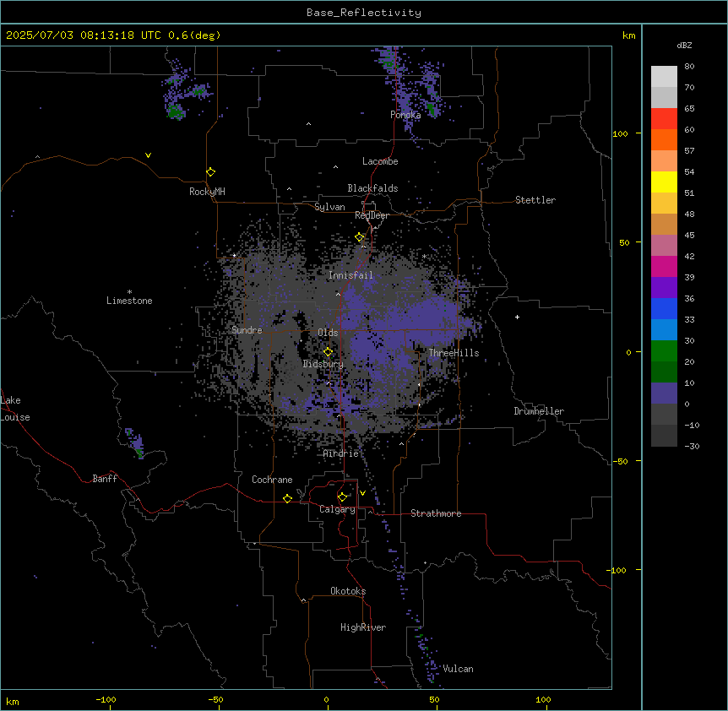
Task: Click the Olds city label
Action: tap(328, 333)
